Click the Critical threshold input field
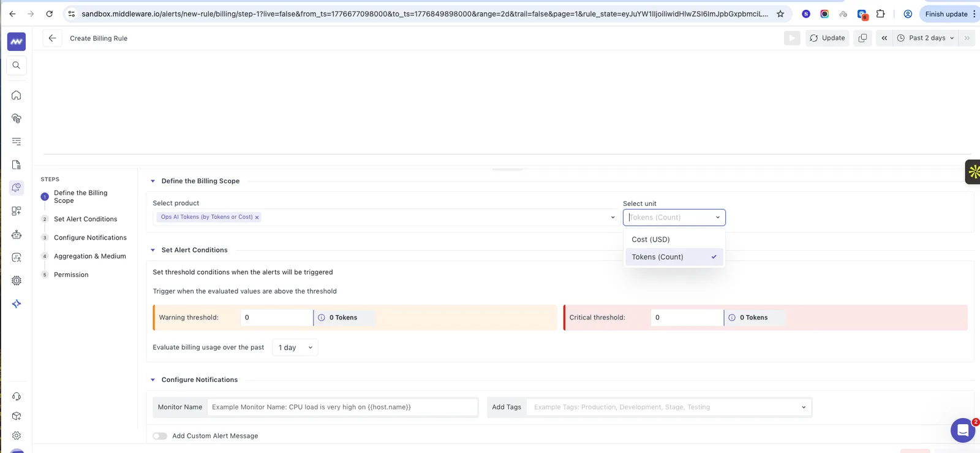The width and height of the screenshot is (980, 453). click(x=687, y=318)
